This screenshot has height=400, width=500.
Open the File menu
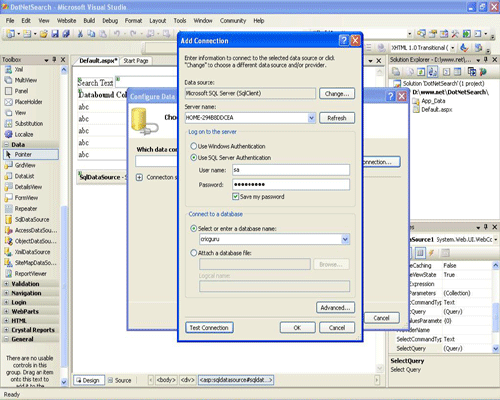[10, 21]
